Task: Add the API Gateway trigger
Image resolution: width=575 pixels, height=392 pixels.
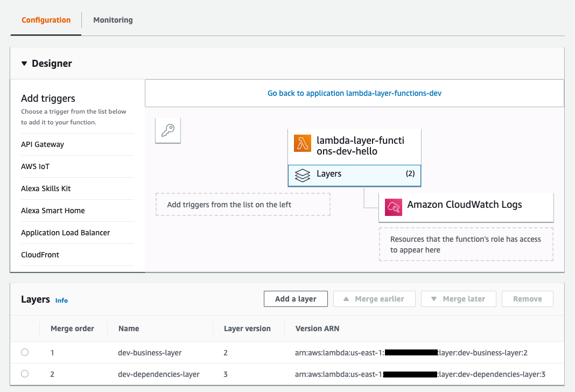Action: 43,144
